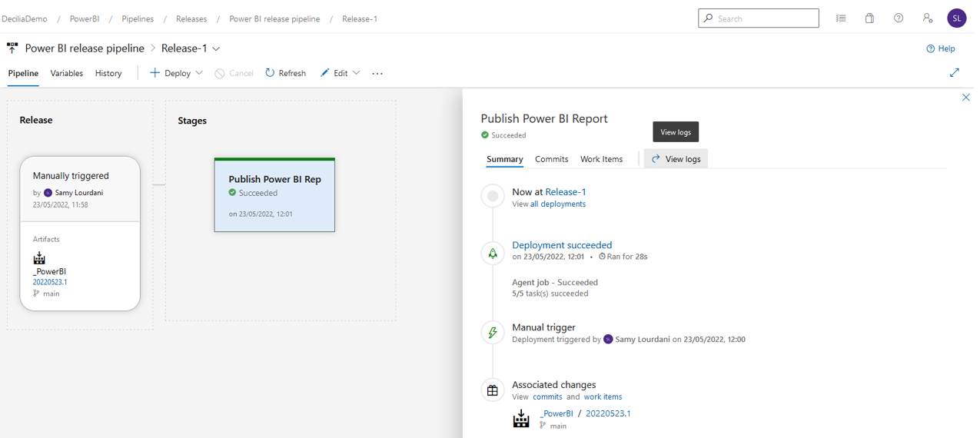
Task: Click the Manually triggered release card
Action: click(80, 189)
